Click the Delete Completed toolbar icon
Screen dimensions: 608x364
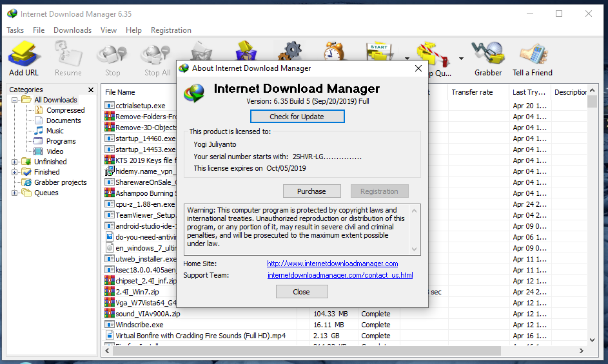click(x=246, y=51)
